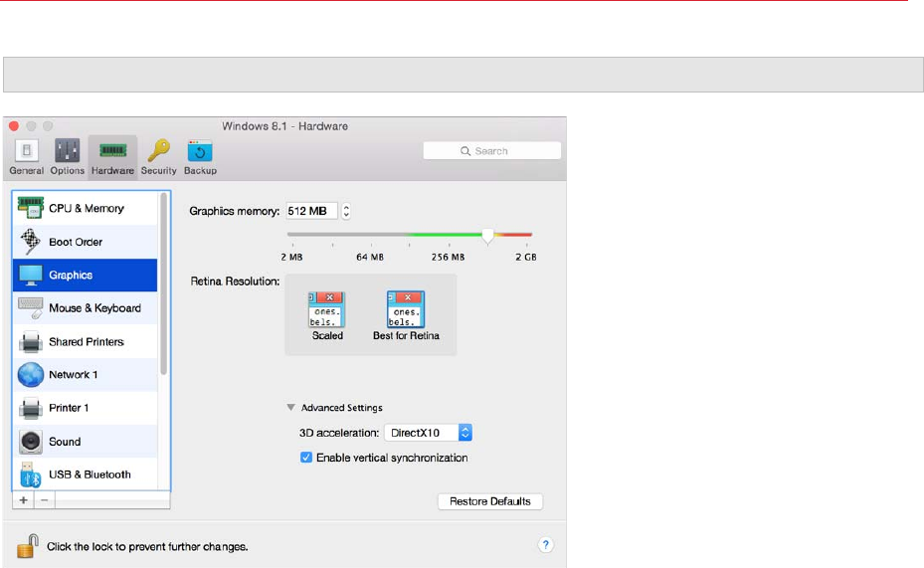
Task: Click the Graphics memory value field
Action: (x=311, y=211)
